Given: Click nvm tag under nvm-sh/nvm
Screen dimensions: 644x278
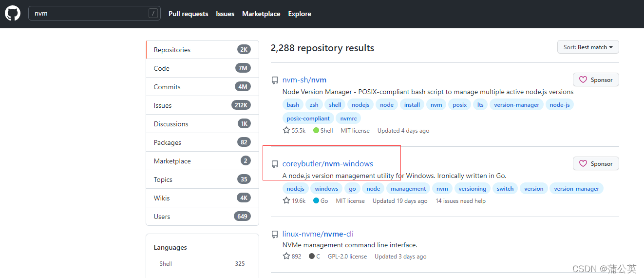Looking at the screenshot, I should coord(436,105).
